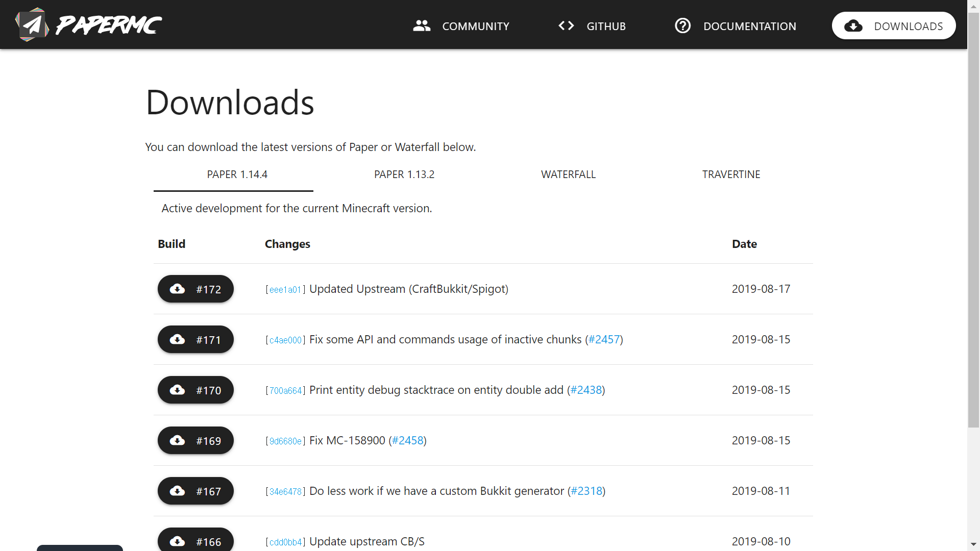
Task: Click download cloud icon for build #170
Action: [178, 390]
